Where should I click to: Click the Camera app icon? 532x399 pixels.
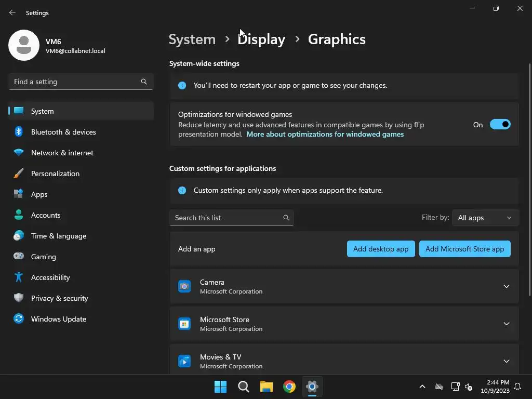[184, 286]
